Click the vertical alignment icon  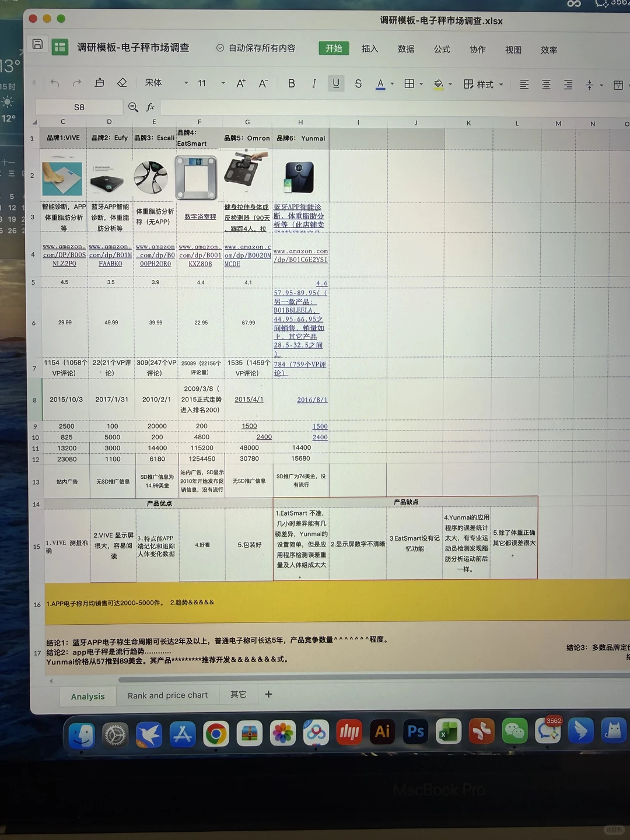click(x=590, y=85)
